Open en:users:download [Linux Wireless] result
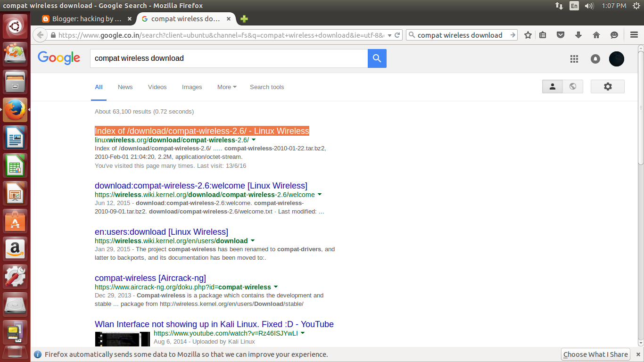644x362 pixels. [x=161, y=232]
